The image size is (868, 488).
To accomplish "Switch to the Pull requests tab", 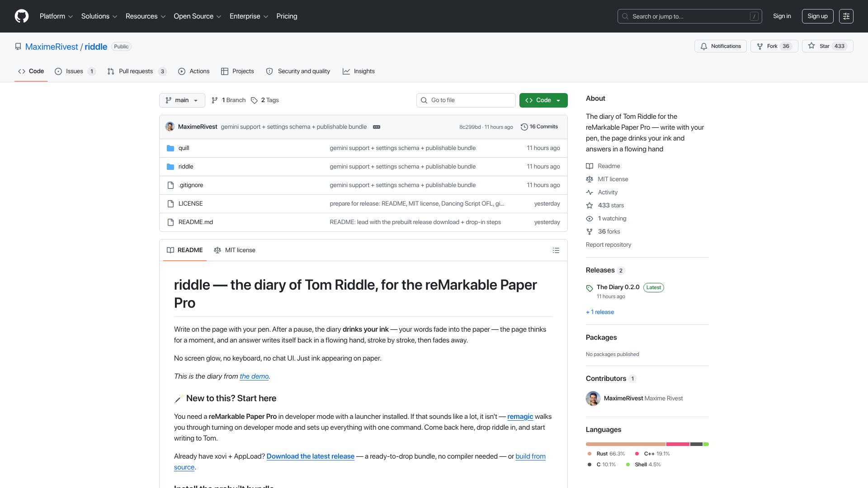I will point(137,71).
